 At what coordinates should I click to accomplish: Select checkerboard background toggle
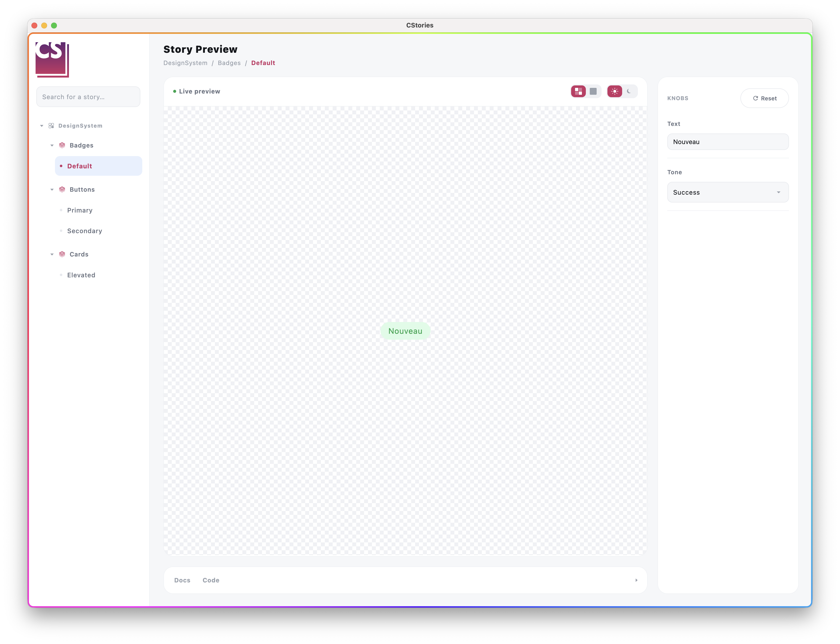578,91
